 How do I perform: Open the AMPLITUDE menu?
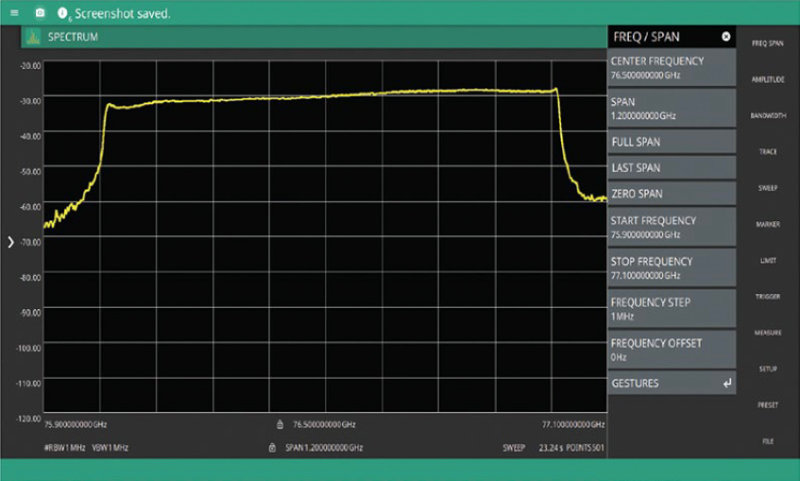[768, 79]
